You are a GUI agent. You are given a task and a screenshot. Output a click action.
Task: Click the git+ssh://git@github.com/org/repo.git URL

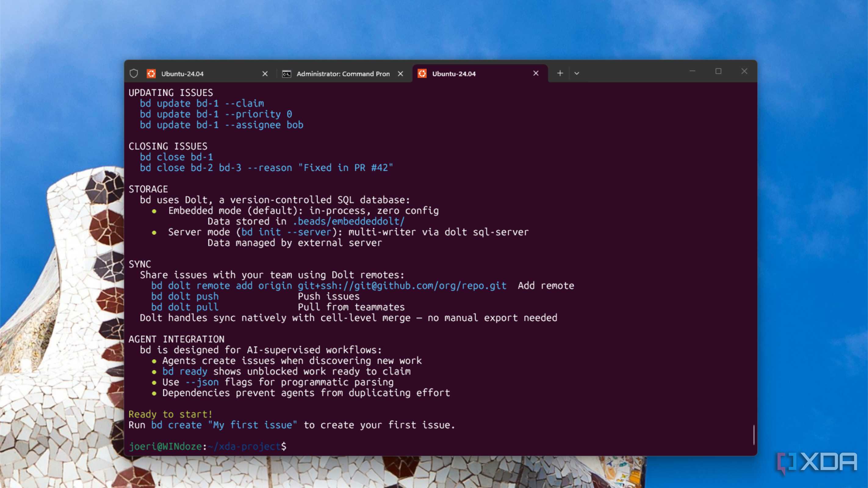(402, 285)
